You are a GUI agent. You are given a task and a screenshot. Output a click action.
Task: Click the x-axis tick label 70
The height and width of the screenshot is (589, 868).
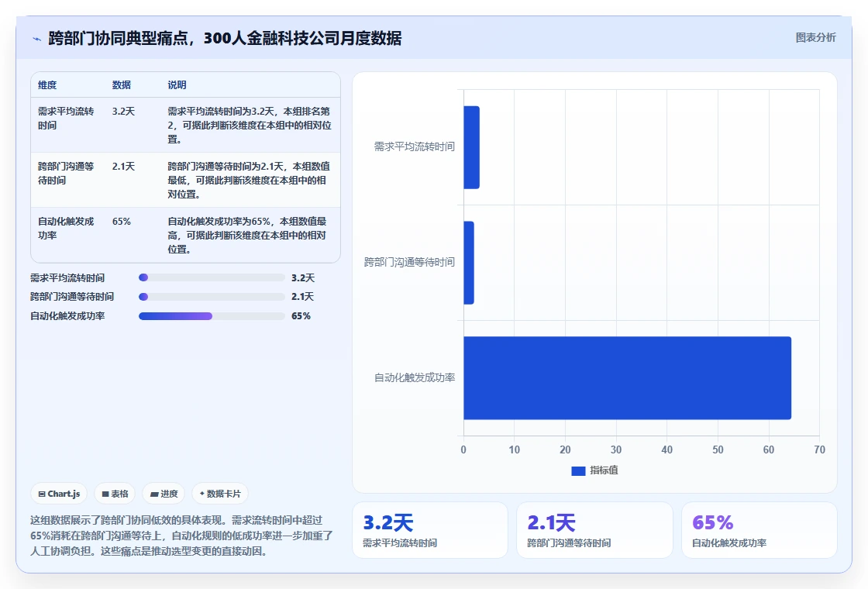819,450
